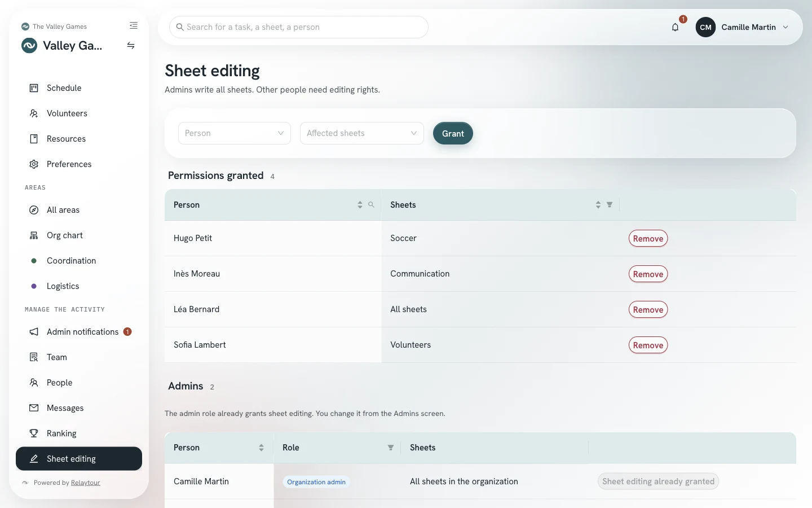The image size is (812, 508).
Task: Click the Grant button
Action: (453, 133)
